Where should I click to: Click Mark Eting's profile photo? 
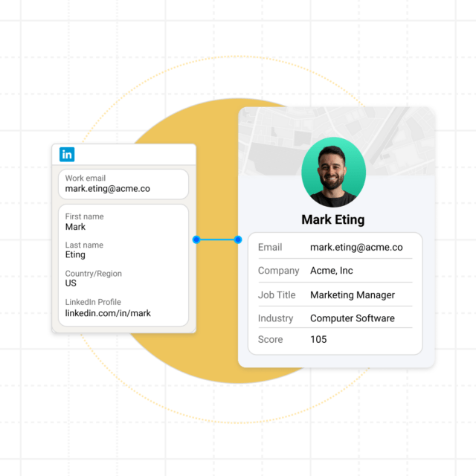(333, 172)
